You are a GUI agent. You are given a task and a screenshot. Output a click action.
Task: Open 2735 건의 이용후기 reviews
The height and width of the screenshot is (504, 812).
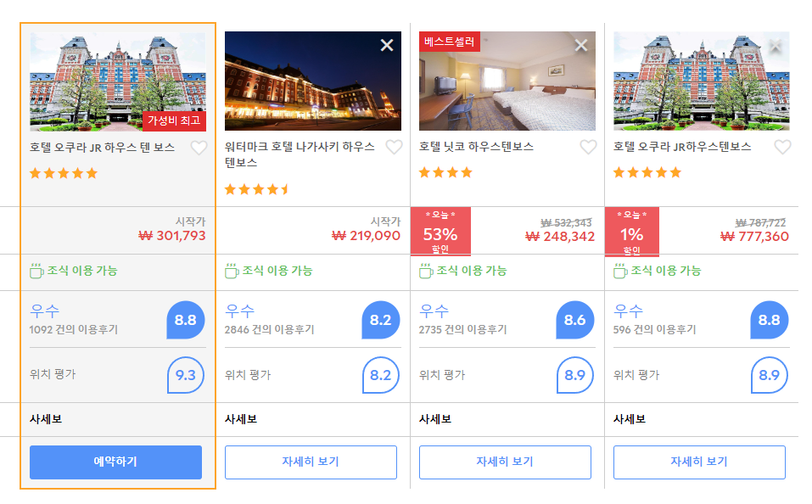click(463, 329)
